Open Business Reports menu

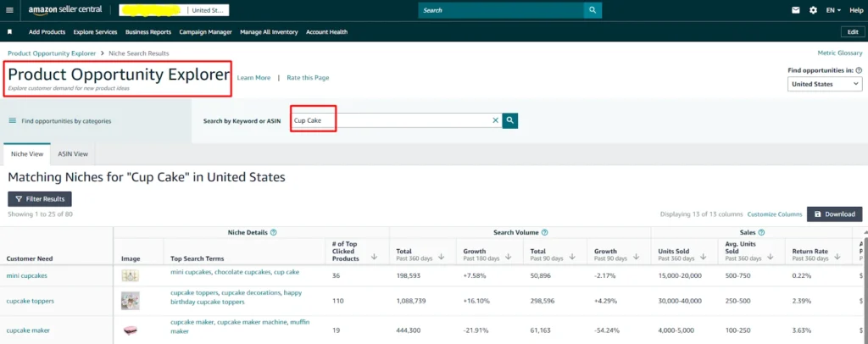tap(148, 32)
